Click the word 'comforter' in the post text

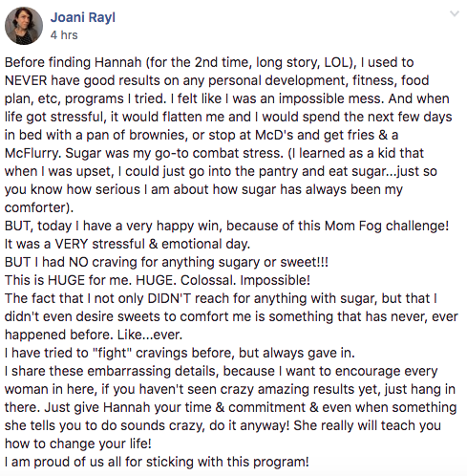tap(35, 207)
